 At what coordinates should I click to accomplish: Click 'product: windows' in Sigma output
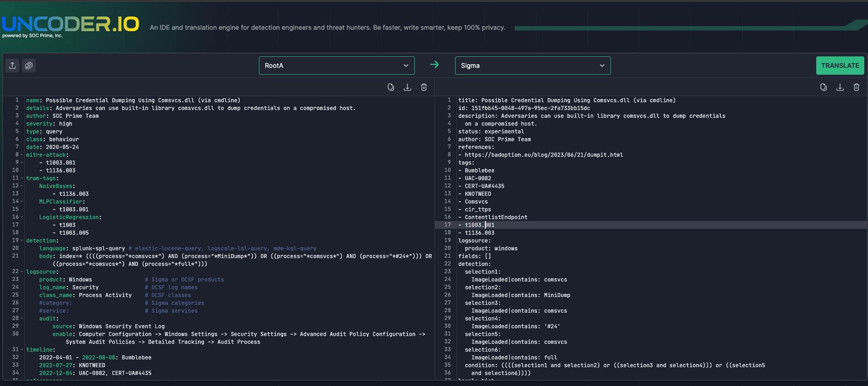(x=491, y=248)
